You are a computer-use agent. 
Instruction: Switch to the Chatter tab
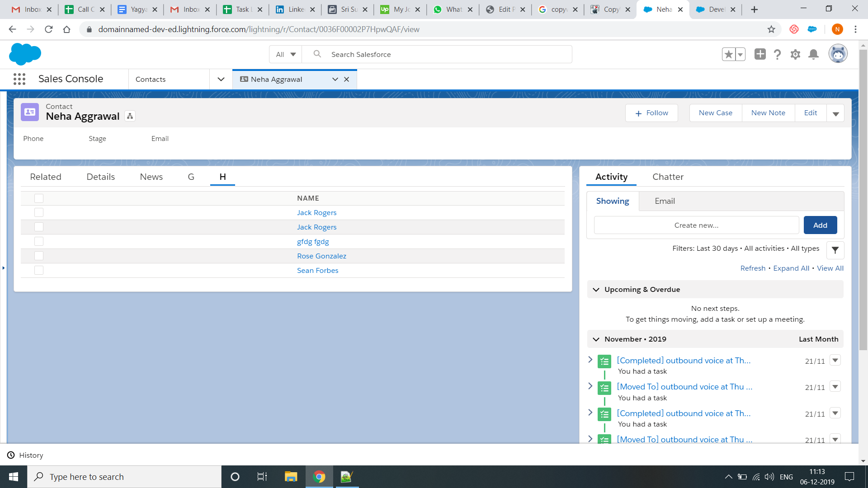668,177
